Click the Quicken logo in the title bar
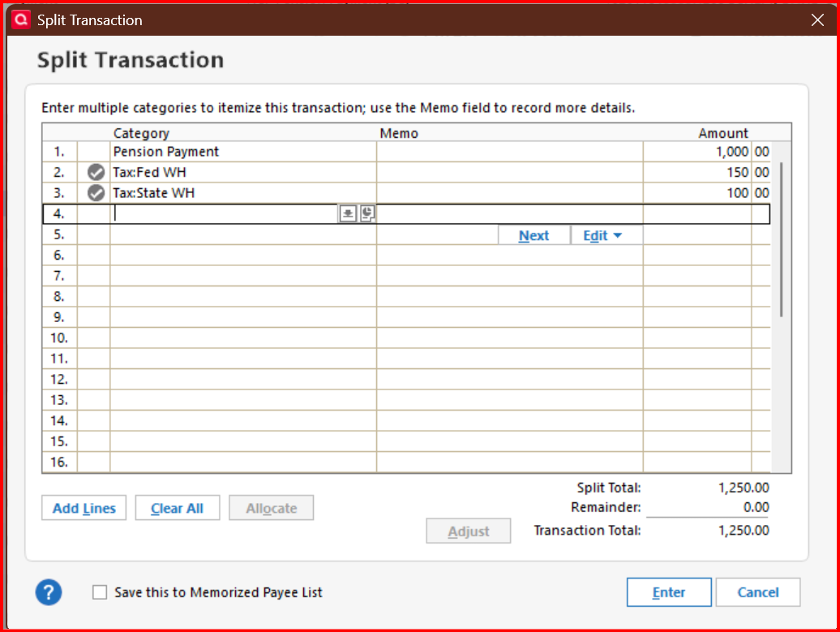 click(x=21, y=19)
